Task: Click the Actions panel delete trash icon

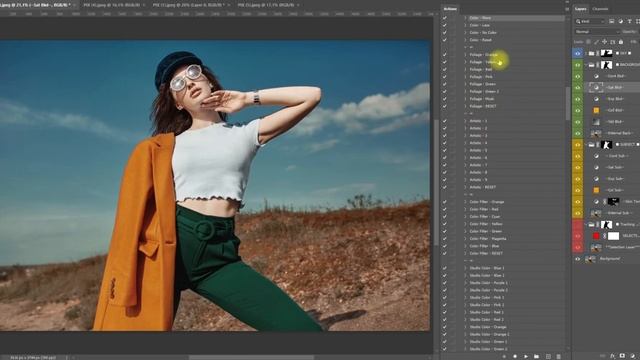Action: coord(558,356)
